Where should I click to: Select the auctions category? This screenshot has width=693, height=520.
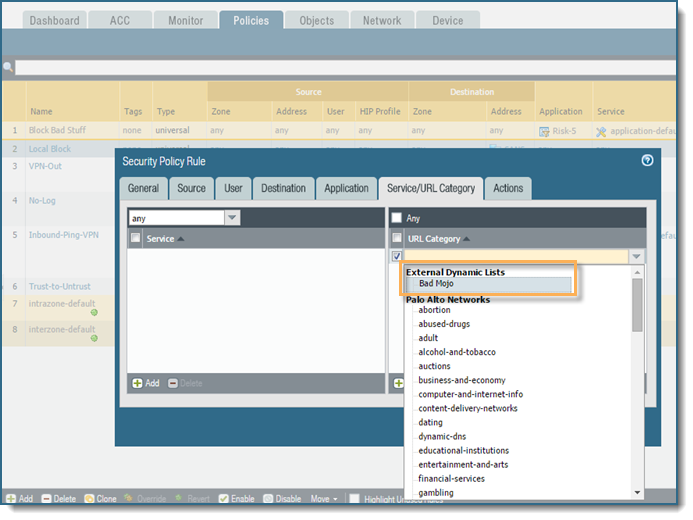click(x=434, y=366)
